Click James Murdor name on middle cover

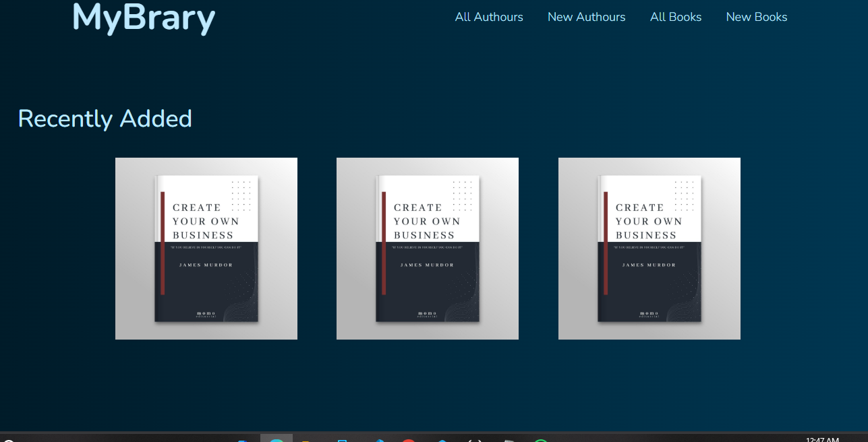point(427,265)
